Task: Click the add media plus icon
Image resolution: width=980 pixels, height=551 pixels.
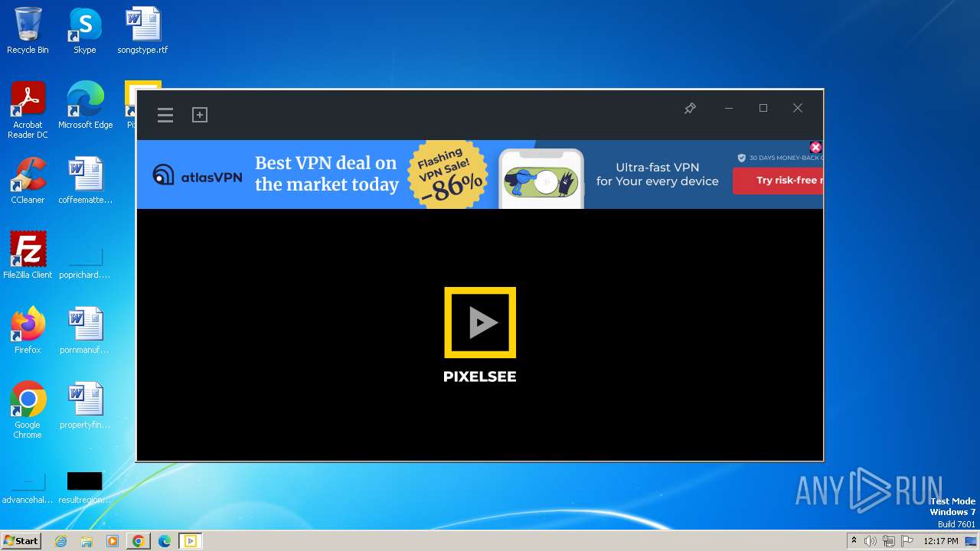Action: pyautogui.click(x=200, y=115)
